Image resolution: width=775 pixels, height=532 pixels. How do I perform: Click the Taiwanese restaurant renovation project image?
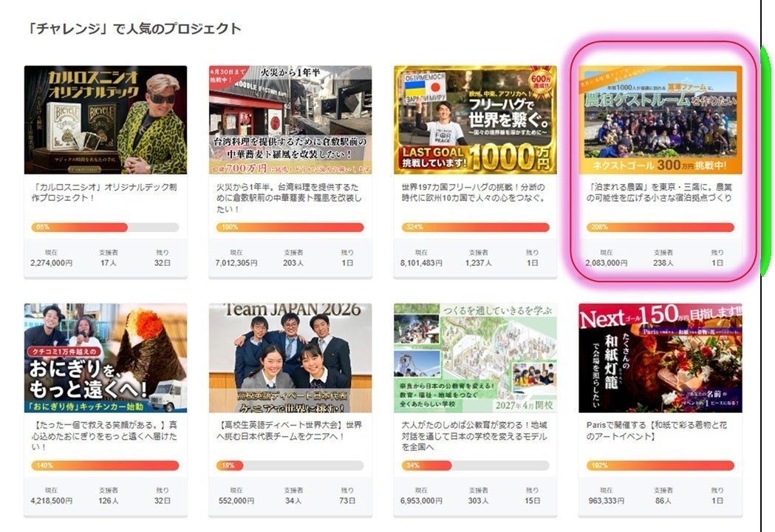[290, 120]
